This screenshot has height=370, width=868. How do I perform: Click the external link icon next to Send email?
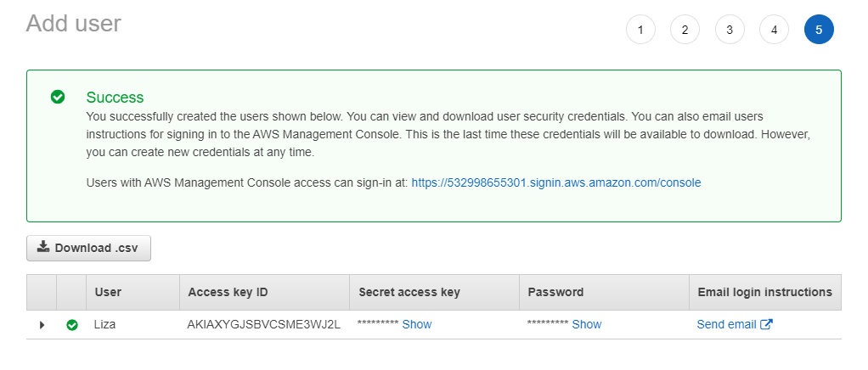(766, 324)
